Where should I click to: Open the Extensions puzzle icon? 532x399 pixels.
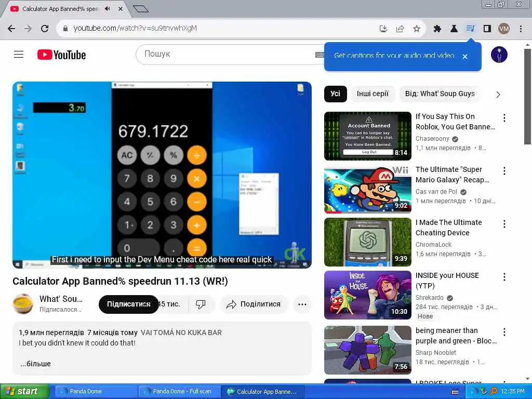click(x=437, y=29)
